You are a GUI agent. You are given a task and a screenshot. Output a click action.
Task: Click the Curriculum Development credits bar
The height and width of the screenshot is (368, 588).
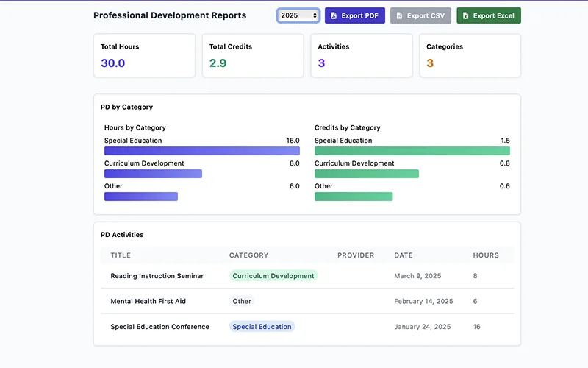coord(366,174)
